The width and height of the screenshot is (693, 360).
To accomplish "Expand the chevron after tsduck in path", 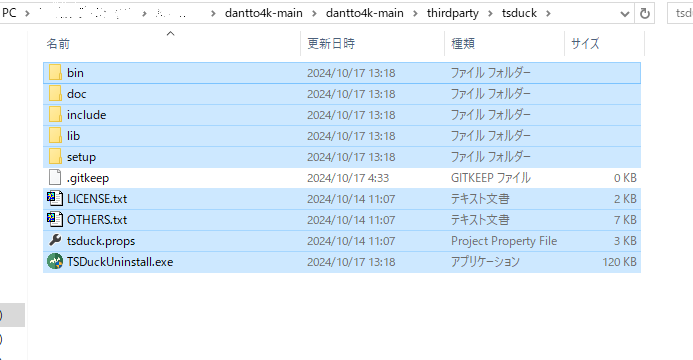I will click(x=548, y=14).
